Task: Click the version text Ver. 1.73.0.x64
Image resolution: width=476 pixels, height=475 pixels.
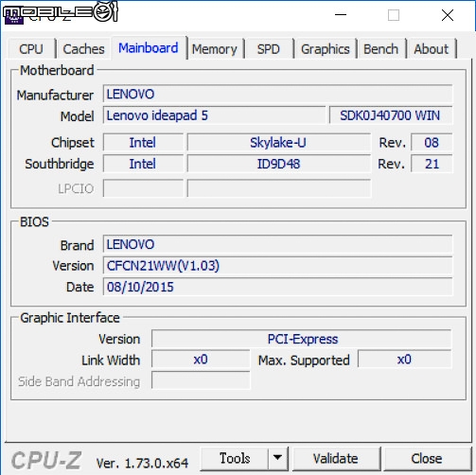Action: pyautogui.click(x=142, y=464)
